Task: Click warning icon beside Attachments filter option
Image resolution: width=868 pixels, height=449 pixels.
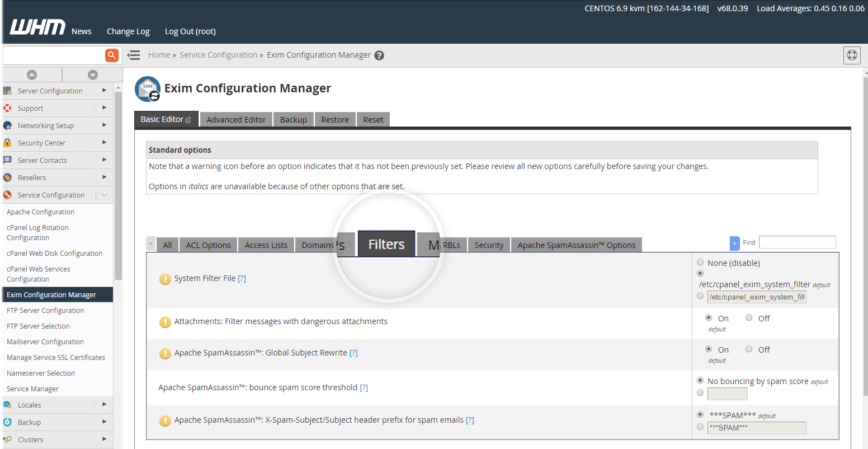Action: pos(165,322)
